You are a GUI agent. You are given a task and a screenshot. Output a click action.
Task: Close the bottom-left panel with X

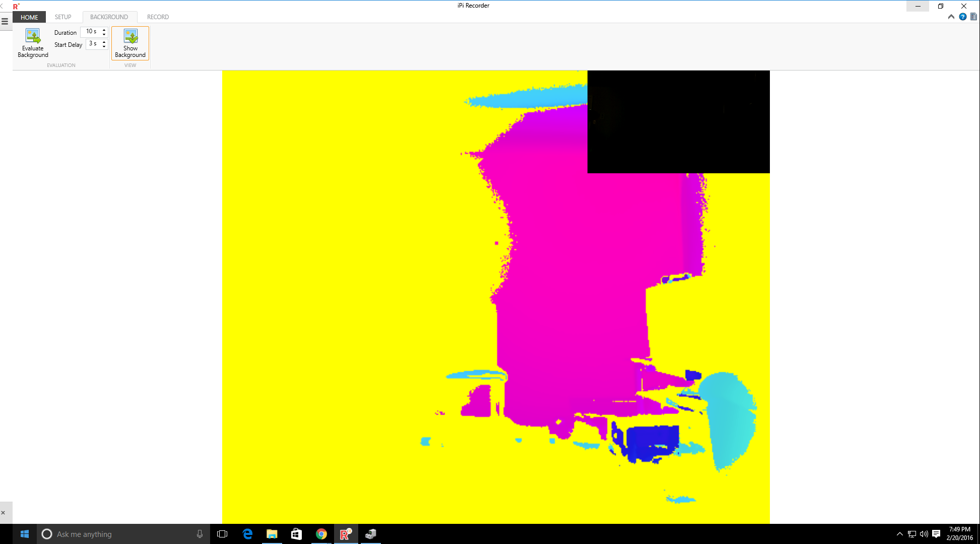(3, 513)
